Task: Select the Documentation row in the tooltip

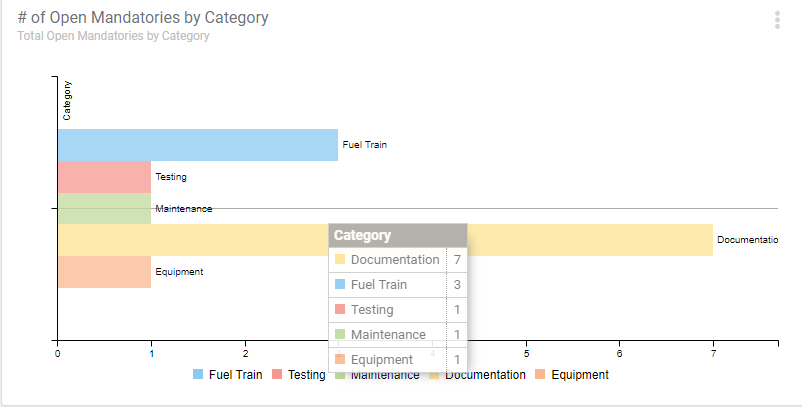Action: [398, 260]
